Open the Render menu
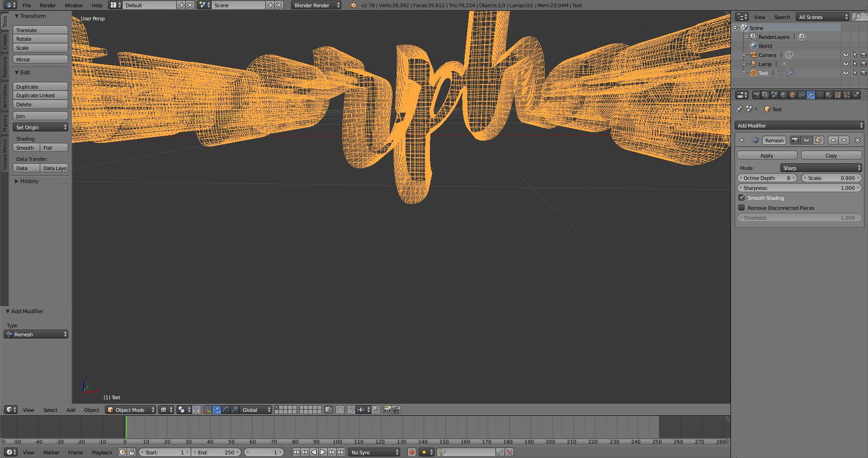Image resolution: width=868 pixels, height=458 pixels. coord(47,5)
